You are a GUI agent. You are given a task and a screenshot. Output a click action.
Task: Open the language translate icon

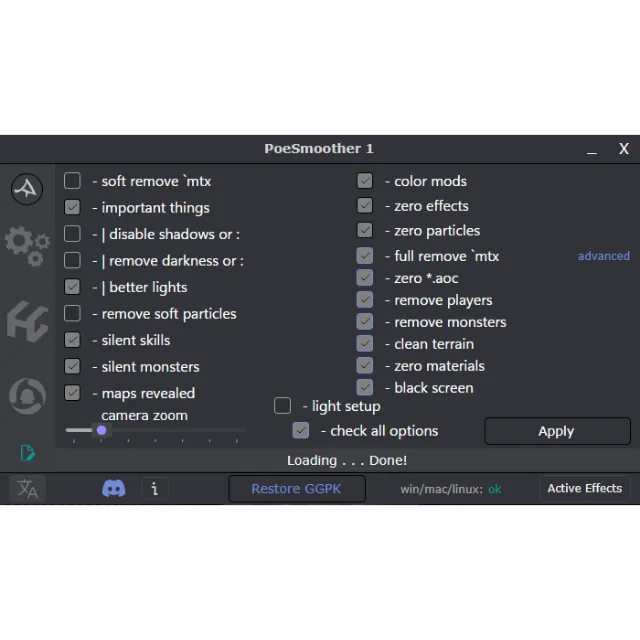27,489
